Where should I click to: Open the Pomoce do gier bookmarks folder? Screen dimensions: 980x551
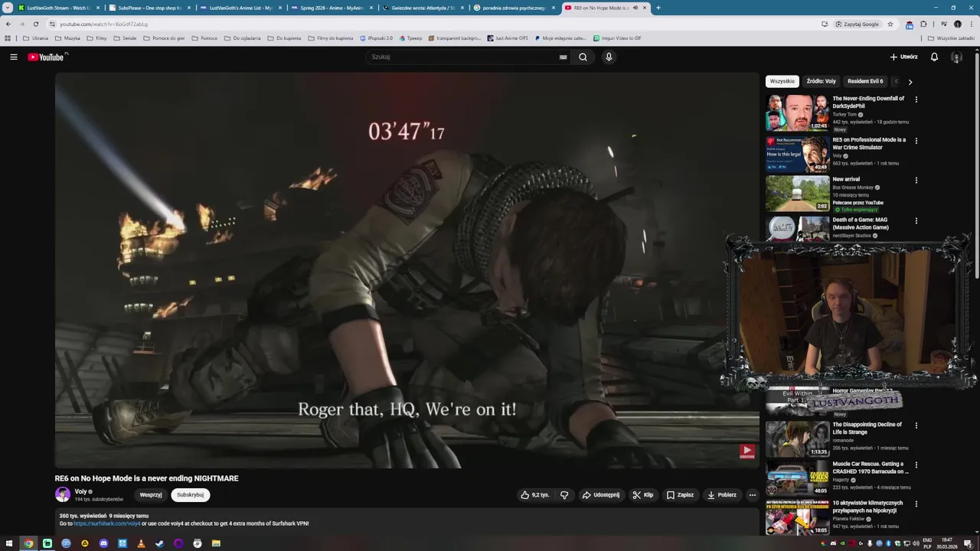point(164,37)
